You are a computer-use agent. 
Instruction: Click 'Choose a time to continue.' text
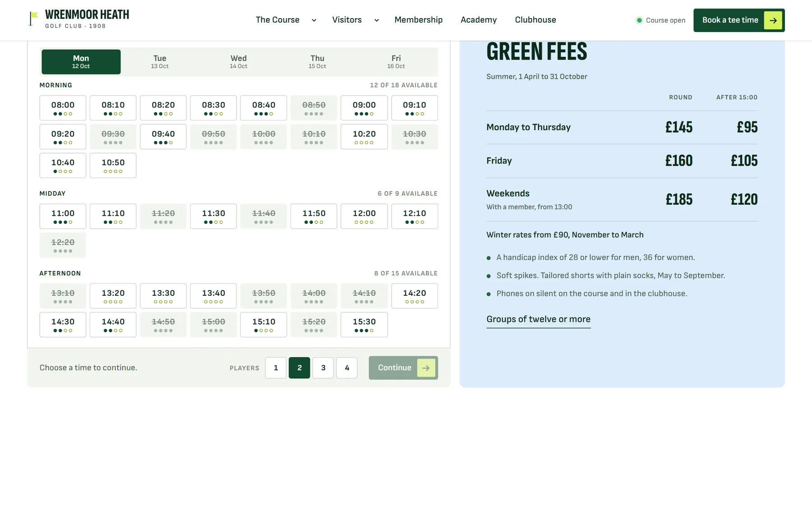click(x=88, y=368)
